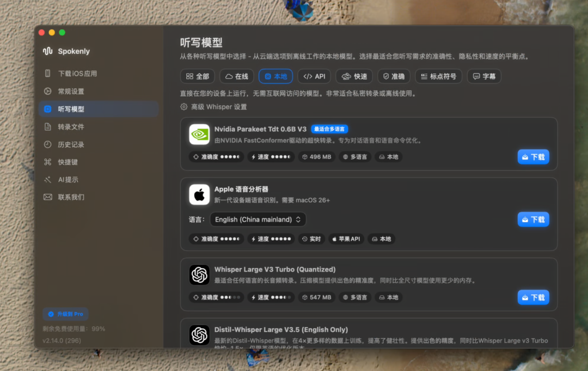Filter models by 快速 tab
Screen dimensions: 588x371
(354, 76)
